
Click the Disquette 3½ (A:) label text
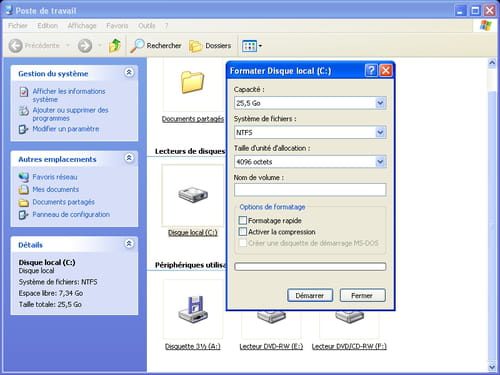click(193, 347)
